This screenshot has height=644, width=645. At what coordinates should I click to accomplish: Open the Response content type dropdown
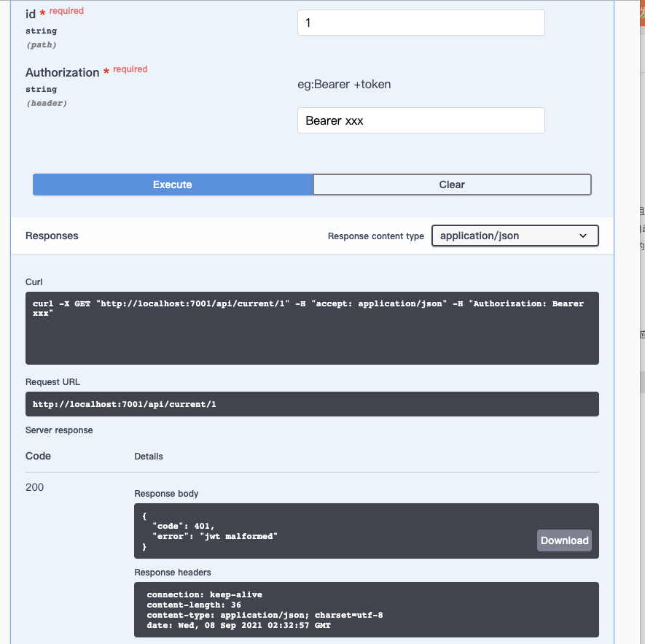515,236
